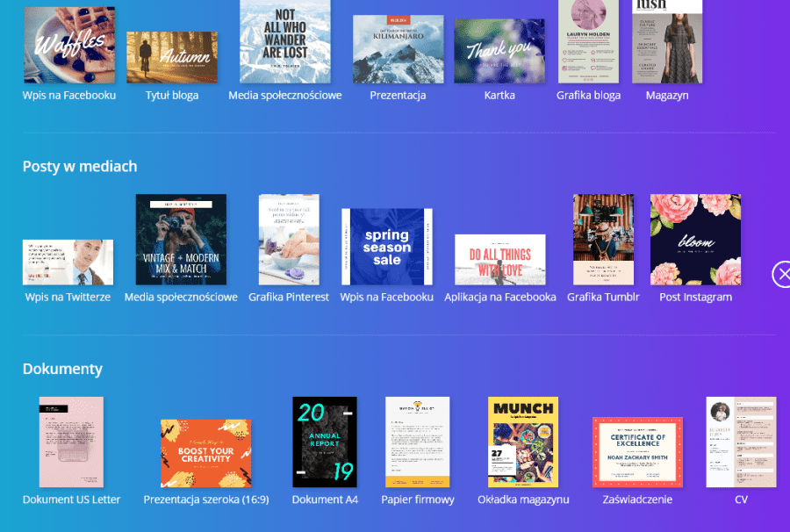
Task: Close the template panel with X icon
Action: point(782,274)
